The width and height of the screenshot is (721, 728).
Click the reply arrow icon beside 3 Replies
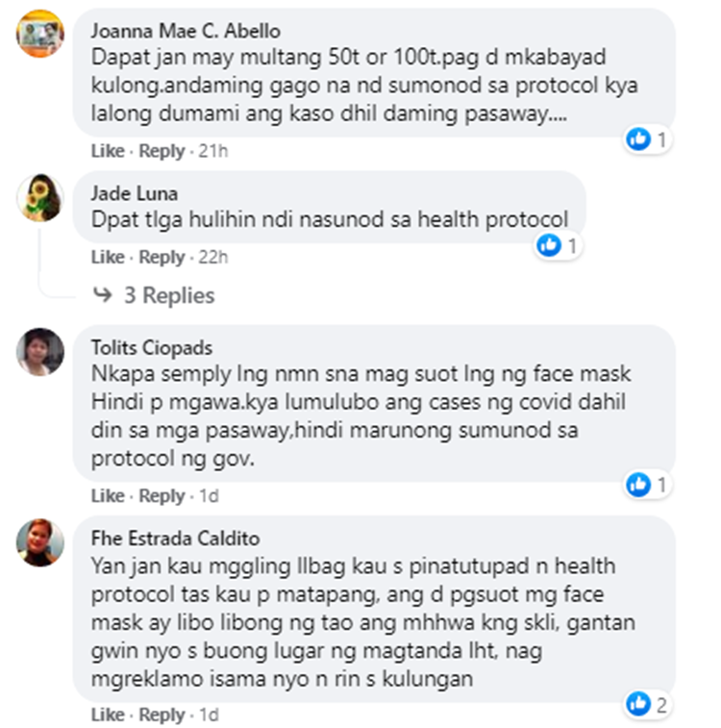(x=103, y=294)
